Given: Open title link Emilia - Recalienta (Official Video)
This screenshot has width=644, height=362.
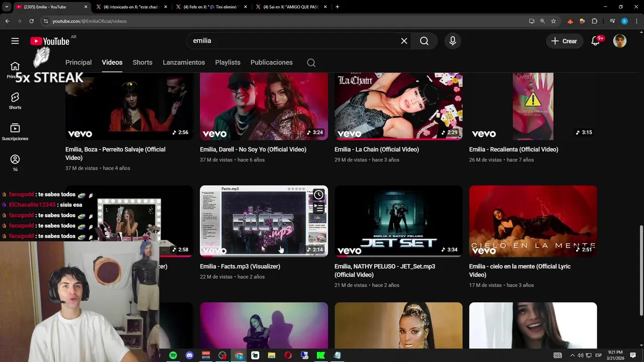Looking at the screenshot, I should point(514,149).
